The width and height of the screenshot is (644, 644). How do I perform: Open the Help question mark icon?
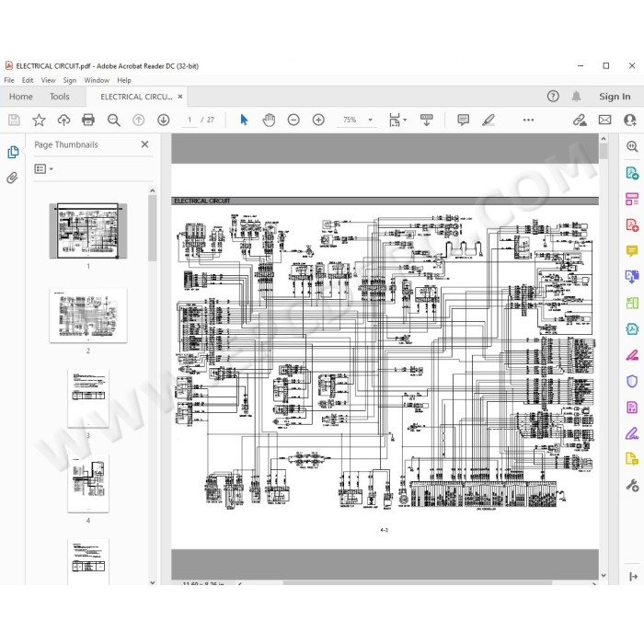tap(553, 97)
